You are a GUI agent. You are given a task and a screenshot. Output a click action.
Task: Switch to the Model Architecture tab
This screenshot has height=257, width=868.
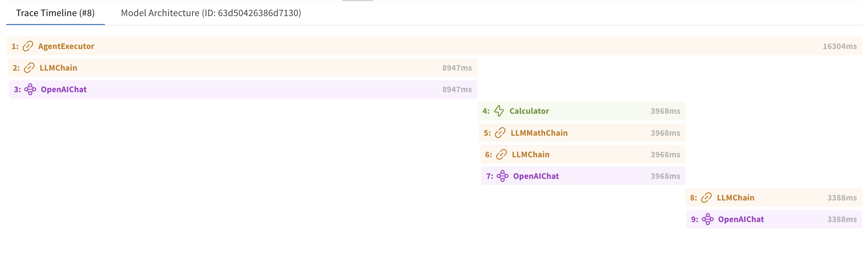211,14
